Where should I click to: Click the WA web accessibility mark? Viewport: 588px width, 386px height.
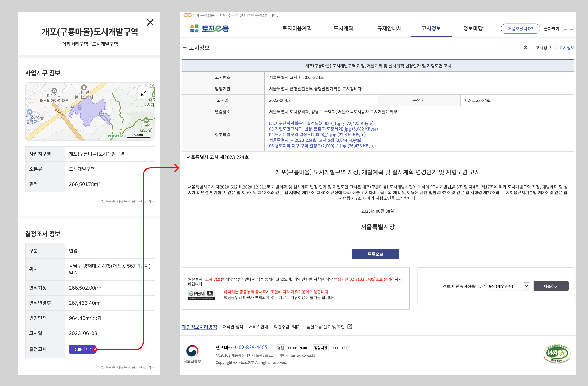click(557, 354)
